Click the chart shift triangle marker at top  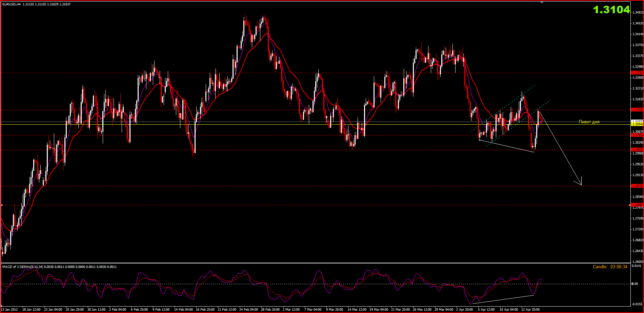(x=541, y=2)
